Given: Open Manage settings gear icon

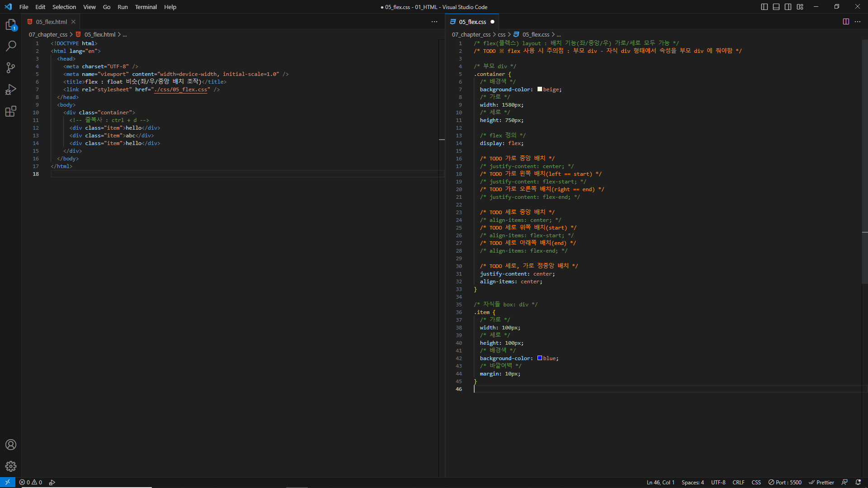Looking at the screenshot, I should pos(11,466).
